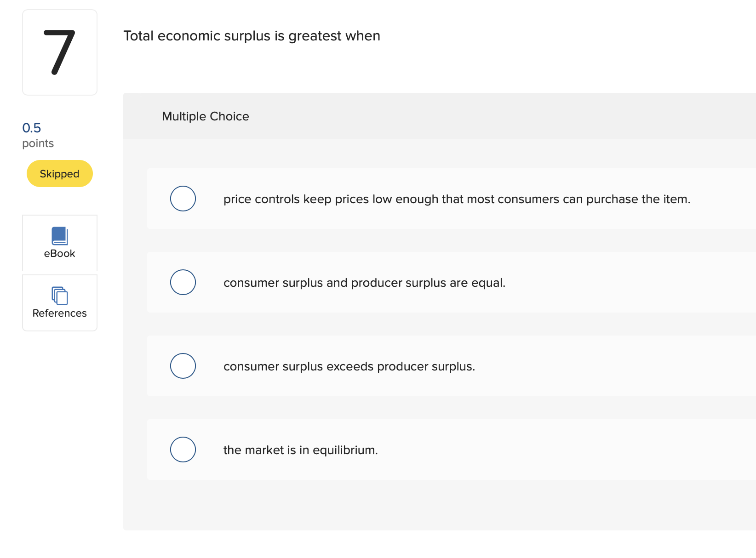Click the Skipped status to review question

(59, 173)
